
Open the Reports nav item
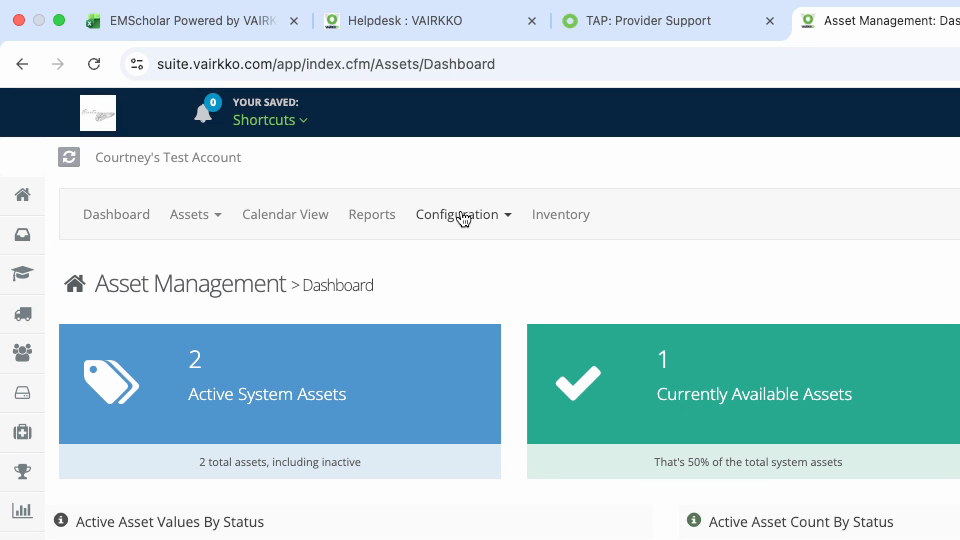[372, 214]
